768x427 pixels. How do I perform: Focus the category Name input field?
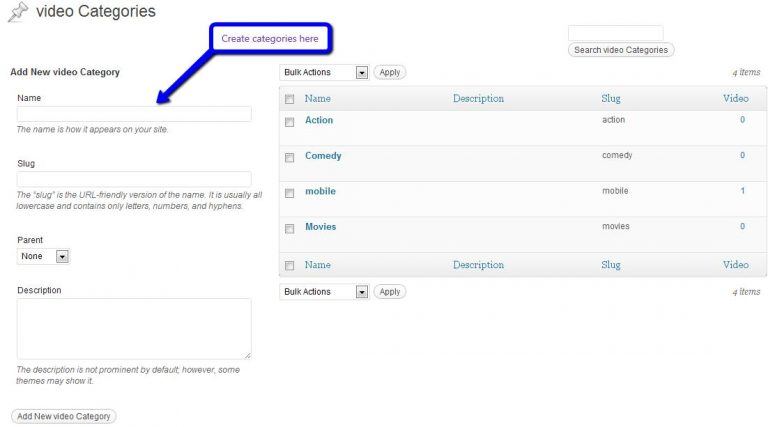[134, 115]
